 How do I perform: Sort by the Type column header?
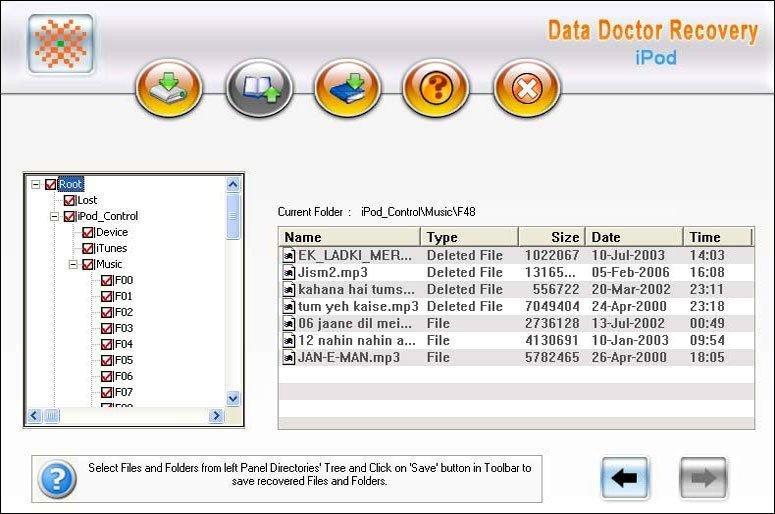(470, 237)
